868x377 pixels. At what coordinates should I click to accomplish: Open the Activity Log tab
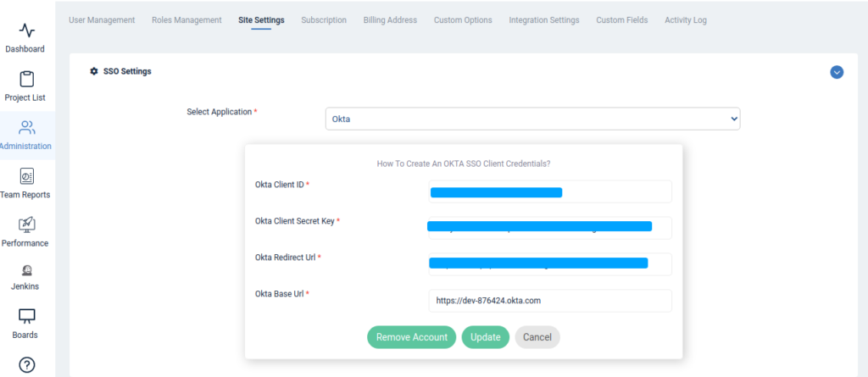pos(685,20)
